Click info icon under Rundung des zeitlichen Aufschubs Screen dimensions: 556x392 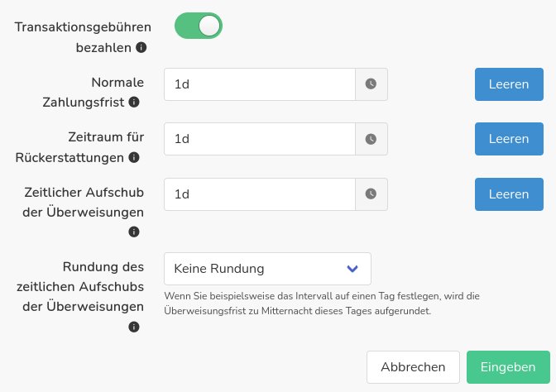click(x=134, y=327)
